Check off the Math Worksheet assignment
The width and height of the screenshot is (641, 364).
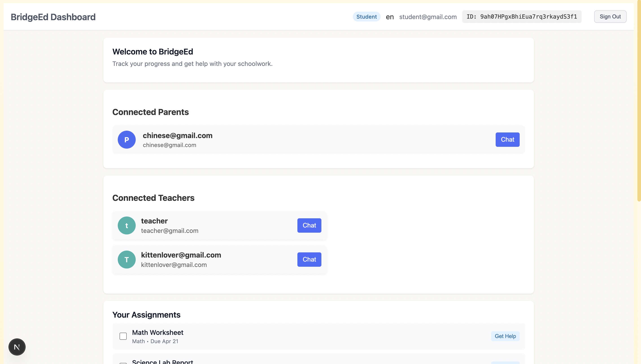[123, 336]
